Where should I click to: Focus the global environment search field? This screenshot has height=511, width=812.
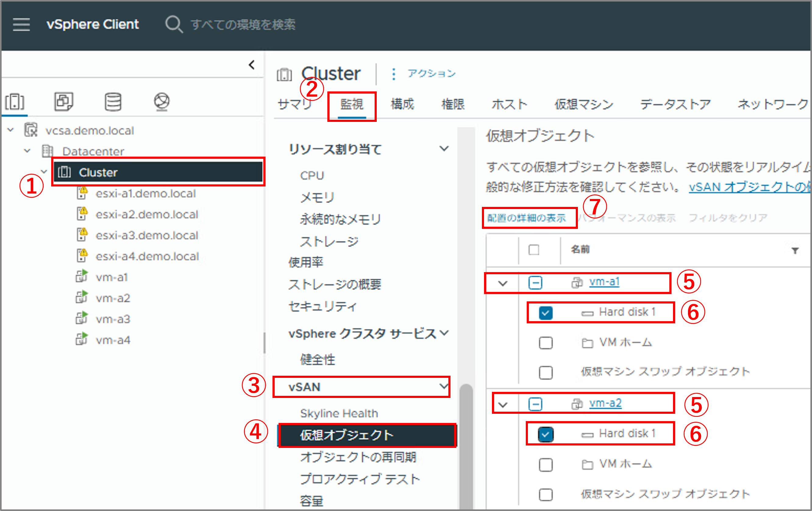[x=243, y=25]
